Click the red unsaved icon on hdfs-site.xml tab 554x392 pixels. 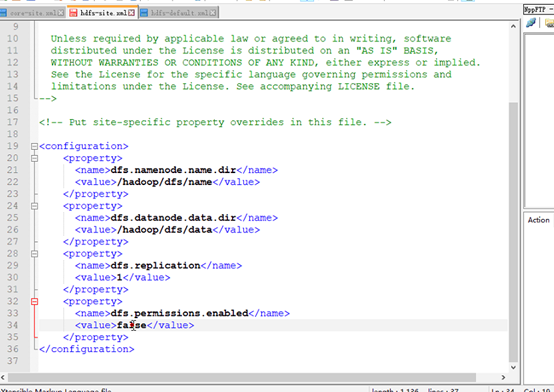(73, 13)
